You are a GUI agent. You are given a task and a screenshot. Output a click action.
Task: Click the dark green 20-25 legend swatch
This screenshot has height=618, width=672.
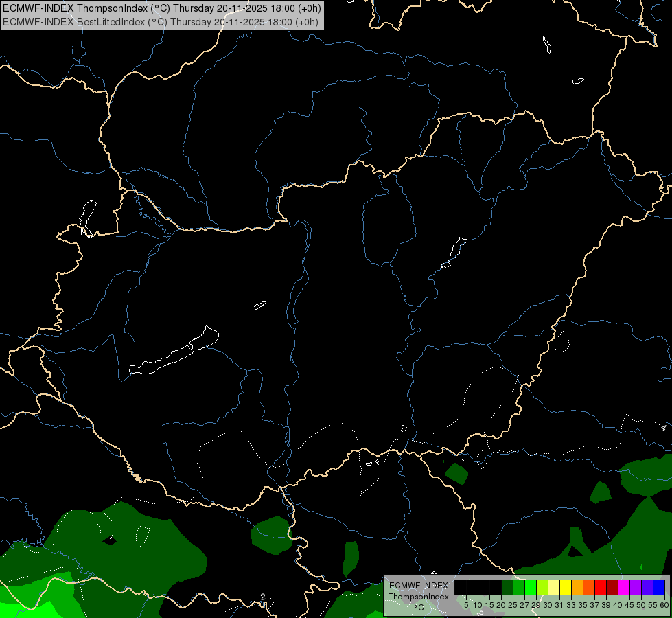[x=507, y=588]
